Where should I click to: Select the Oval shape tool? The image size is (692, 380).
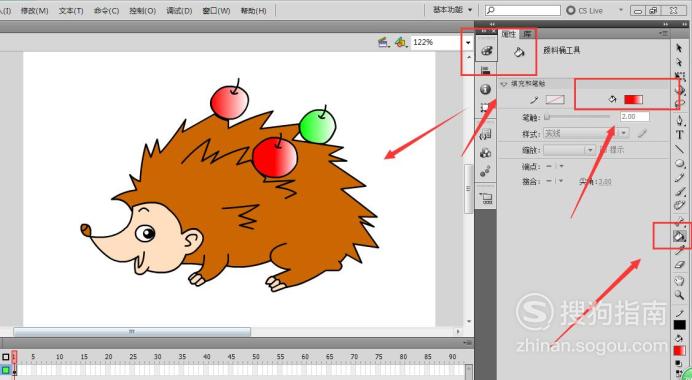(x=680, y=163)
